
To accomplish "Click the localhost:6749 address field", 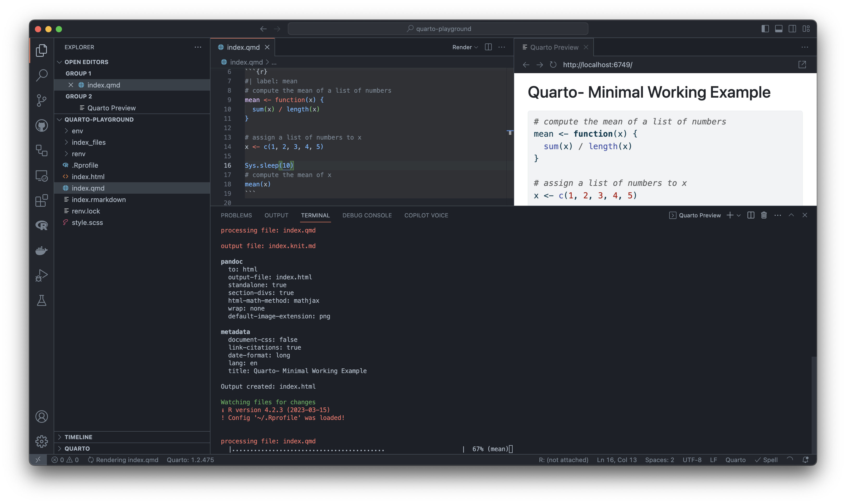I will coord(597,65).
